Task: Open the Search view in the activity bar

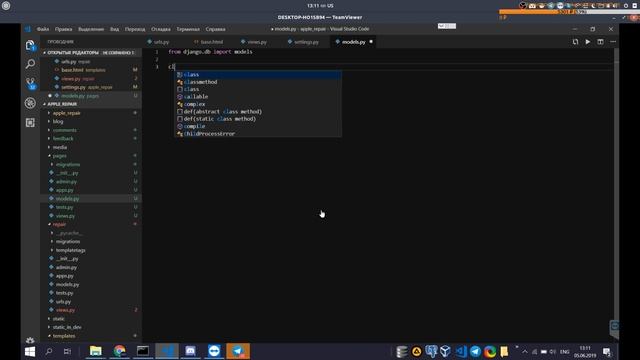Action: tap(30, 64)
